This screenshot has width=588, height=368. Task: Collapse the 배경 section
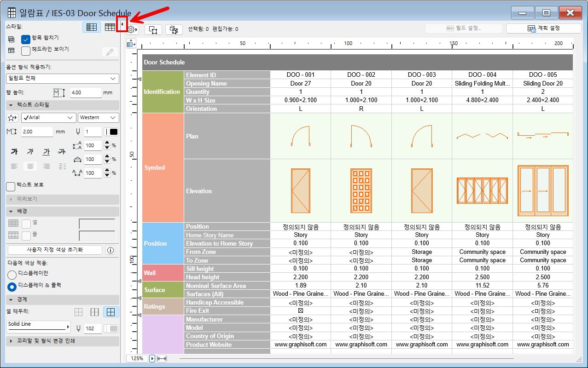point(63,211)
